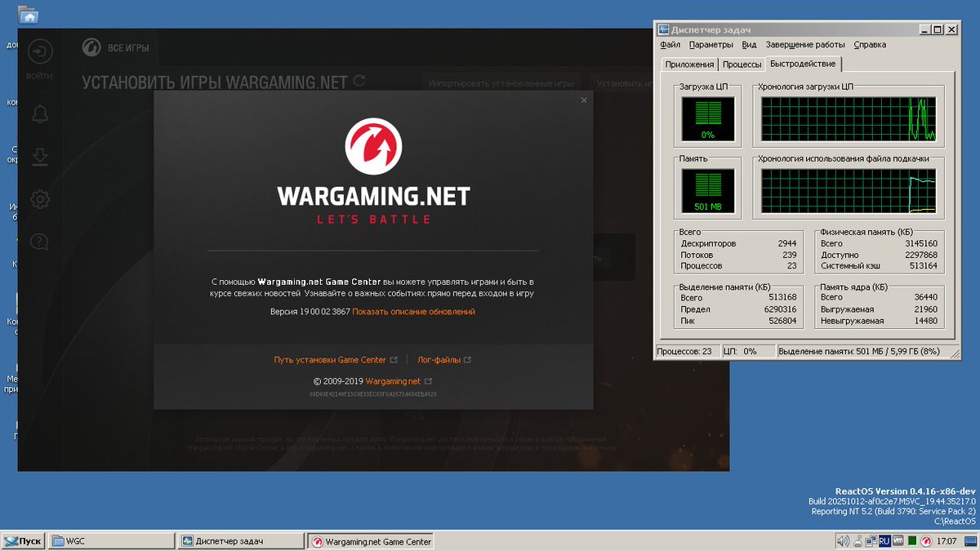The height and width of the screenshot is (551, 980).
Task: Click the Системный кэш value 513164
Action: coord(924,266)
